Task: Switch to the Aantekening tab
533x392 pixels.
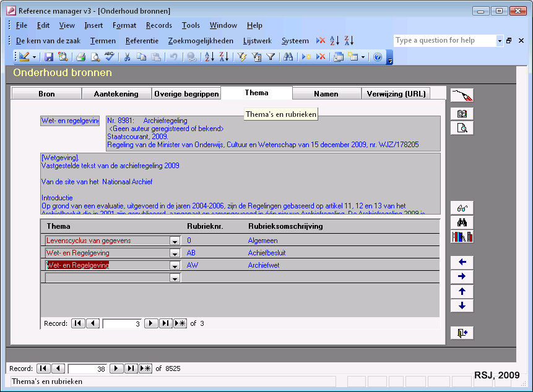Action: [116, 94]
